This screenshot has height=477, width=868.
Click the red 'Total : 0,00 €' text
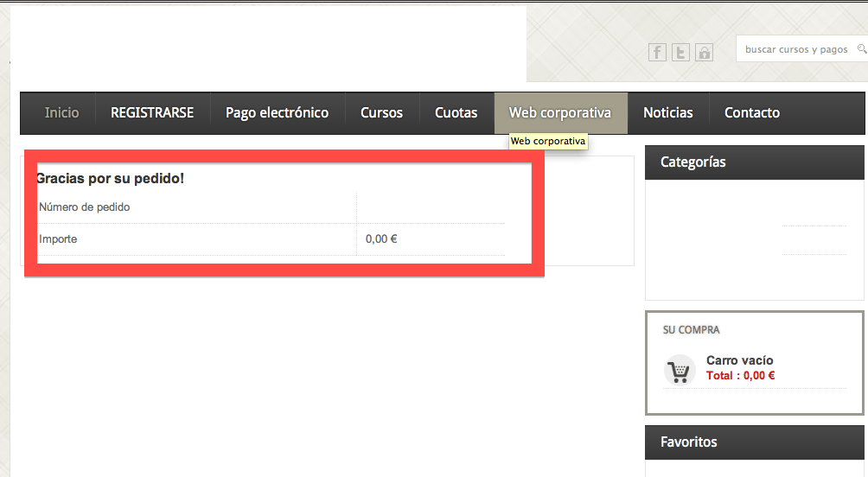pos(740,375)
